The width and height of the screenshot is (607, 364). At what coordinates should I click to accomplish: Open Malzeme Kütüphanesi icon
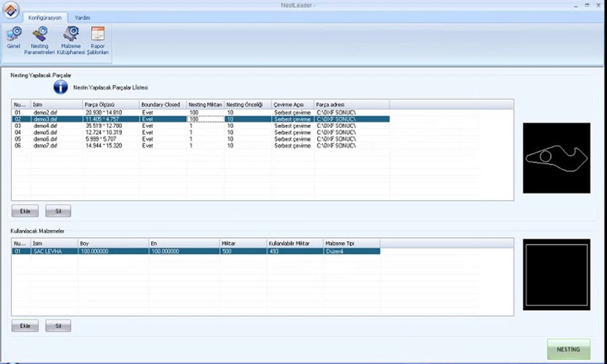click(70, 40)
